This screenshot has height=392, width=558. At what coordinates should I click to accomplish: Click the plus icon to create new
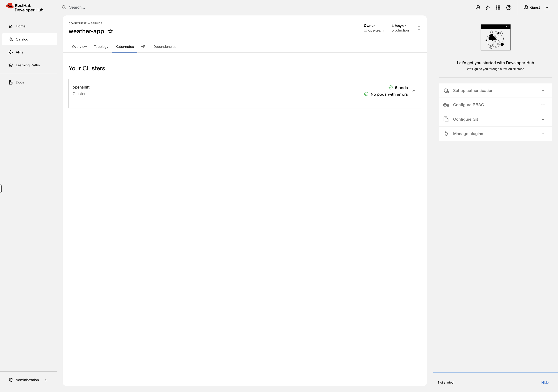coord(478,8)
